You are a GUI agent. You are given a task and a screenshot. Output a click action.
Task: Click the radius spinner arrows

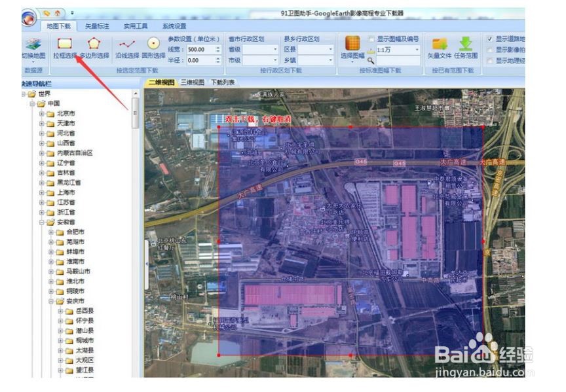pos(217,60)
